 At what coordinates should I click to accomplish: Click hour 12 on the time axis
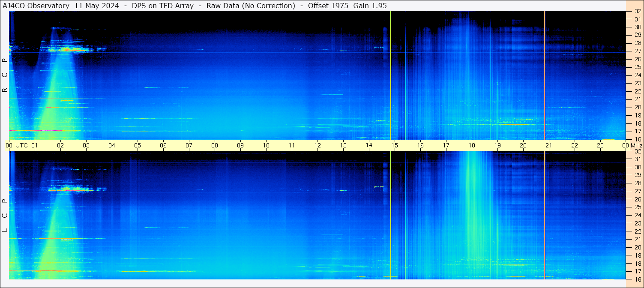[x=318, y=145]
